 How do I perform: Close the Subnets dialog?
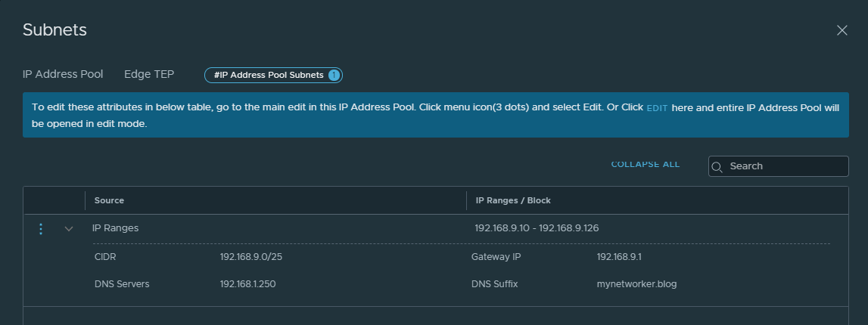point(842,30)
